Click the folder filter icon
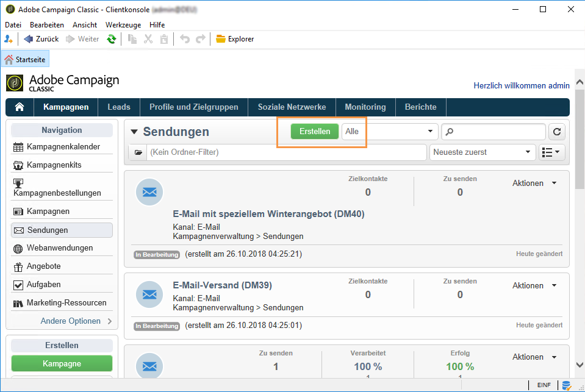 click(138, 152)
